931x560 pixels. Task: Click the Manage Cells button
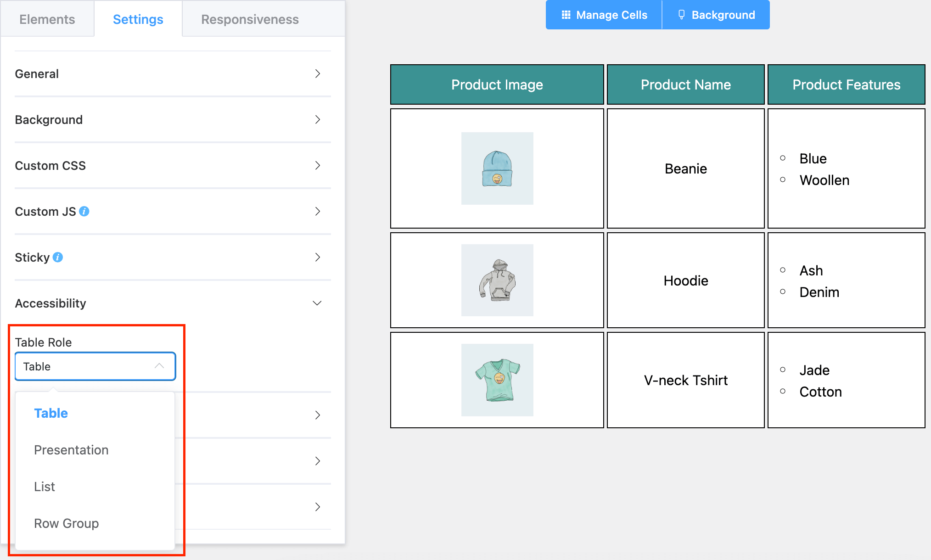603,14
